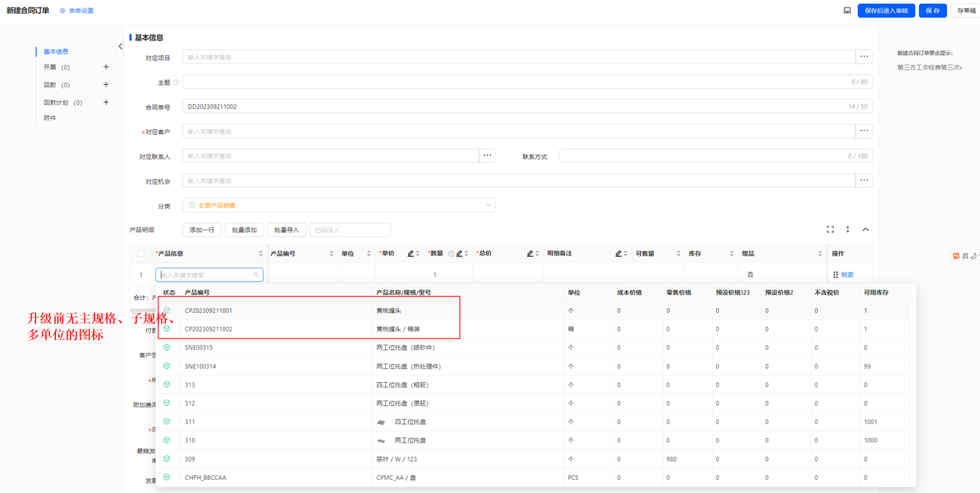Focus 主题 text input field
980x493 pixels.
coord(528,82)
